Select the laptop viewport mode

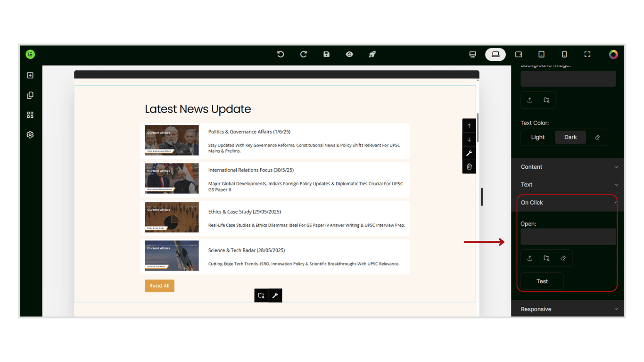495,54
